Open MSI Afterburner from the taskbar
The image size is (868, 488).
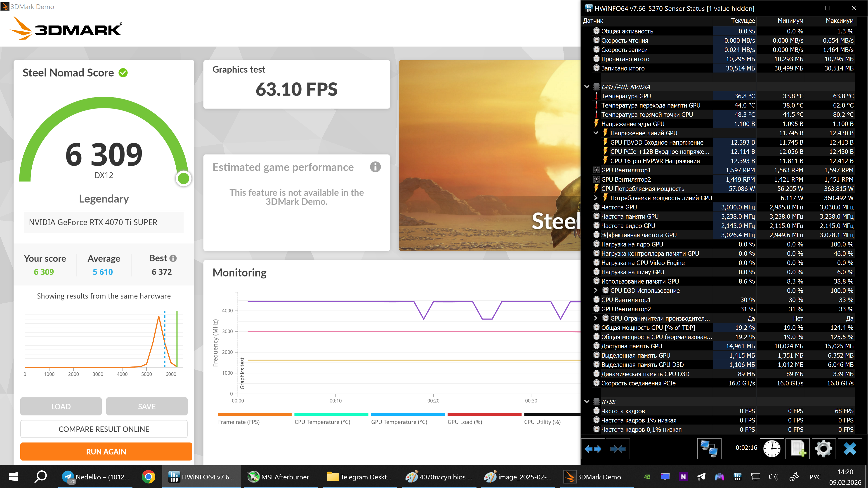pyautogui.click(x=278, y=477)
